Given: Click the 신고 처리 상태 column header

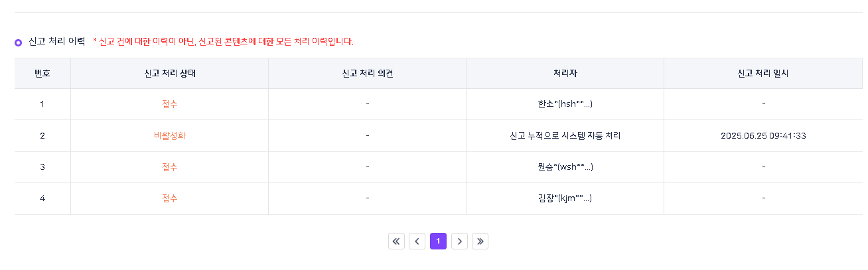Looking at the screenshot, I should [x=170, y=73].
